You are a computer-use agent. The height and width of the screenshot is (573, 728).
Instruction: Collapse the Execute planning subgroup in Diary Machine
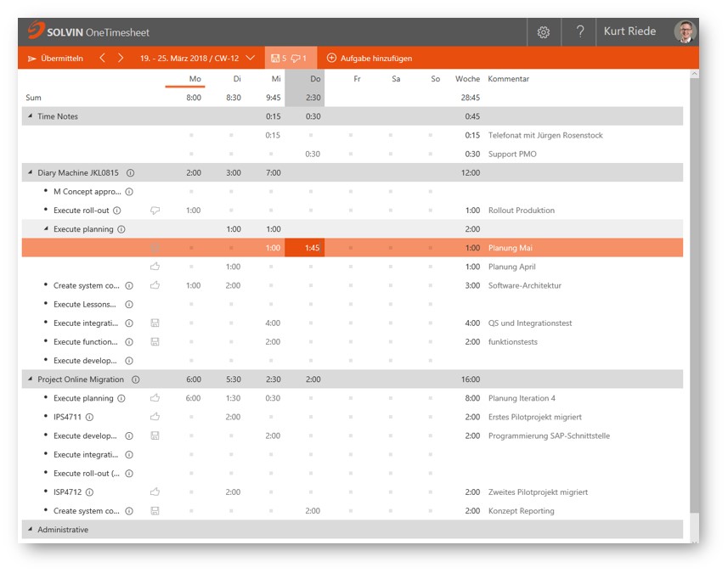tap(46, 228)
